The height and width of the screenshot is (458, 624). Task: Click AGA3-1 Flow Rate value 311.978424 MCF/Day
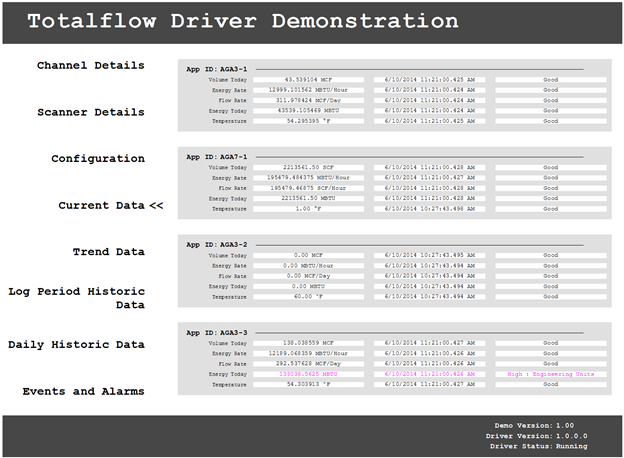tap(308, 100)
